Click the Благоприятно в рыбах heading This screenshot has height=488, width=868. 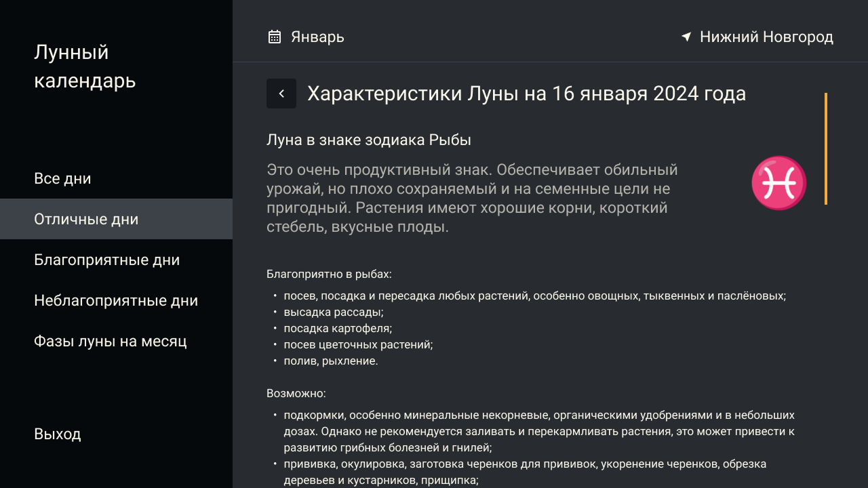(x=329, y=274)
